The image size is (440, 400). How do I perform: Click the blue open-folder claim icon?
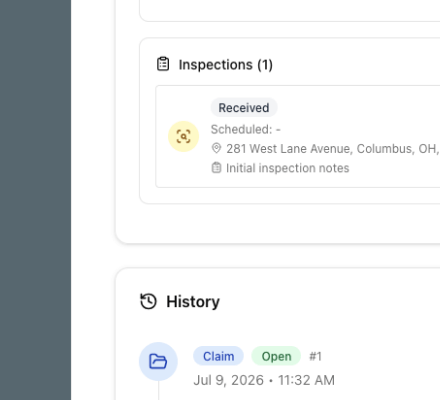pos(158,361)
